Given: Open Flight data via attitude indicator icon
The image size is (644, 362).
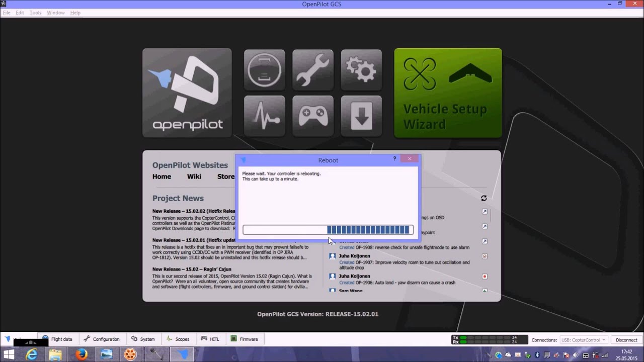Looking at the screenshot, I should (265, 69).
